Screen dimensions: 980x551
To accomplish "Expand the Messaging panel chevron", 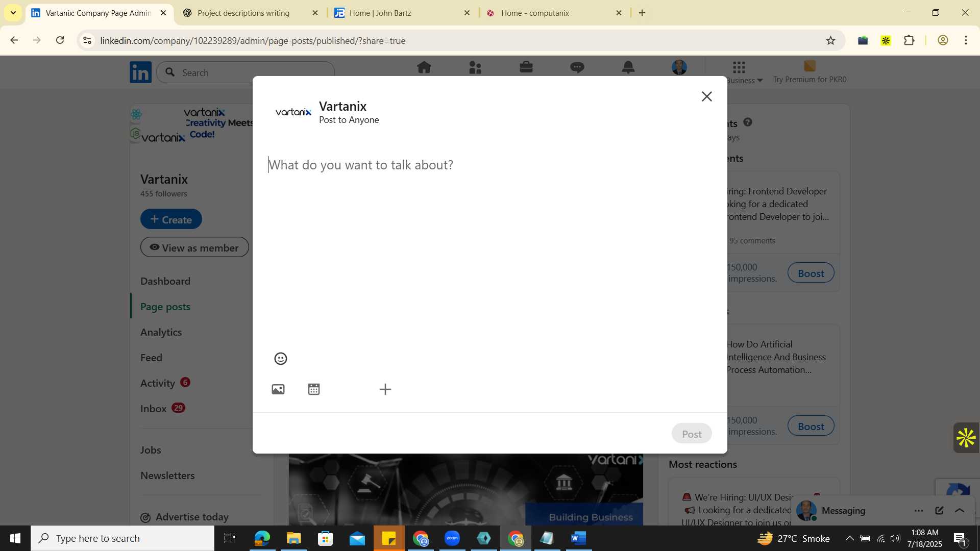I will 960,511.
